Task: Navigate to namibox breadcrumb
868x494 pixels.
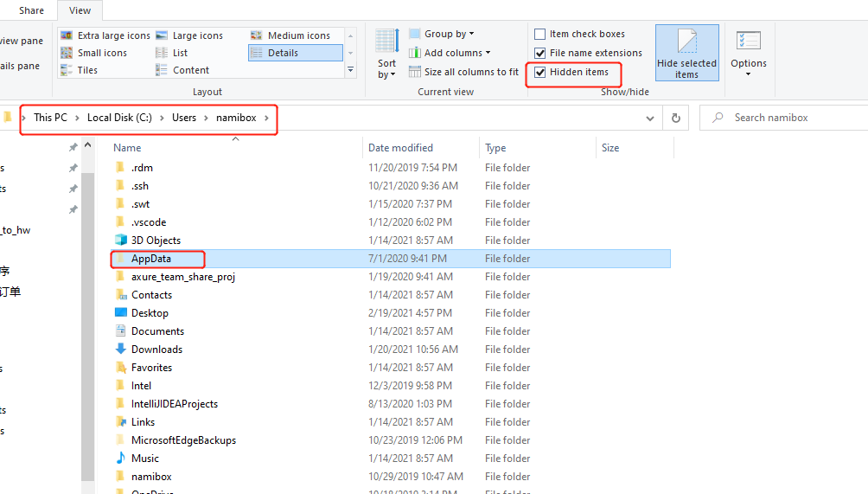Action: (x=236, y=118)
